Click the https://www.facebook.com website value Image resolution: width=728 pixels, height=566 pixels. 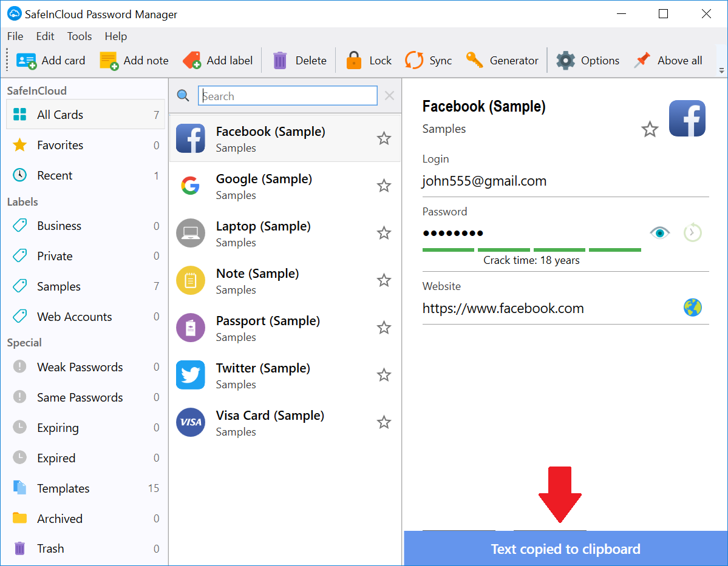pos(503,308)
